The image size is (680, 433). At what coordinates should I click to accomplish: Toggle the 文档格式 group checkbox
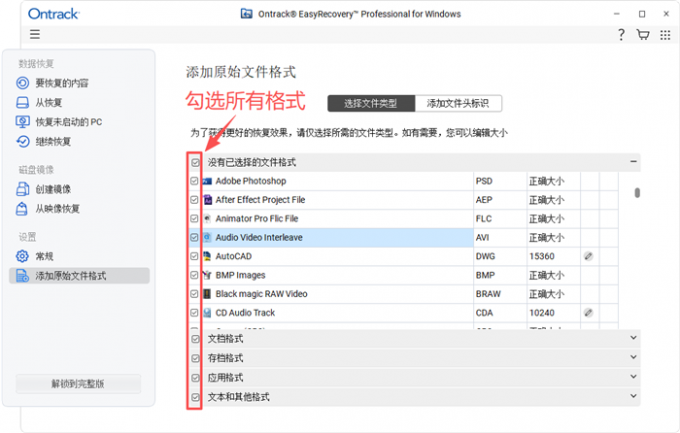click(195, 339)
